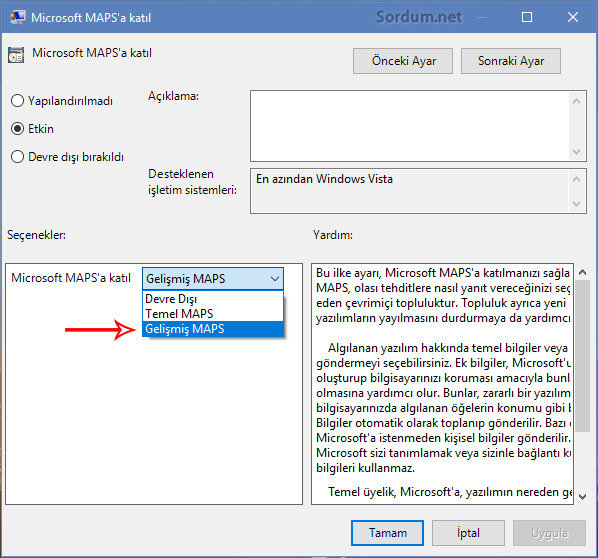Cancel with the İptal button

click(x=468, y=533)
